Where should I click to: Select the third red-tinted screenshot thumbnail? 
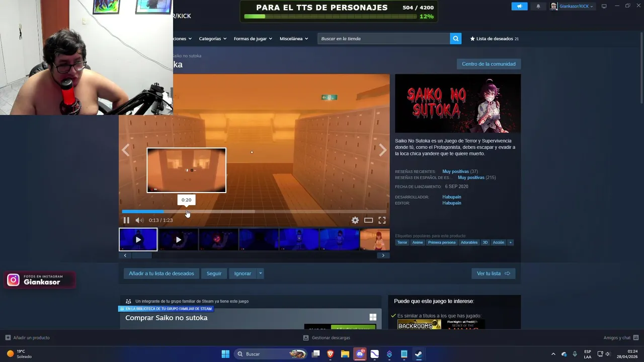pos(218,239)
